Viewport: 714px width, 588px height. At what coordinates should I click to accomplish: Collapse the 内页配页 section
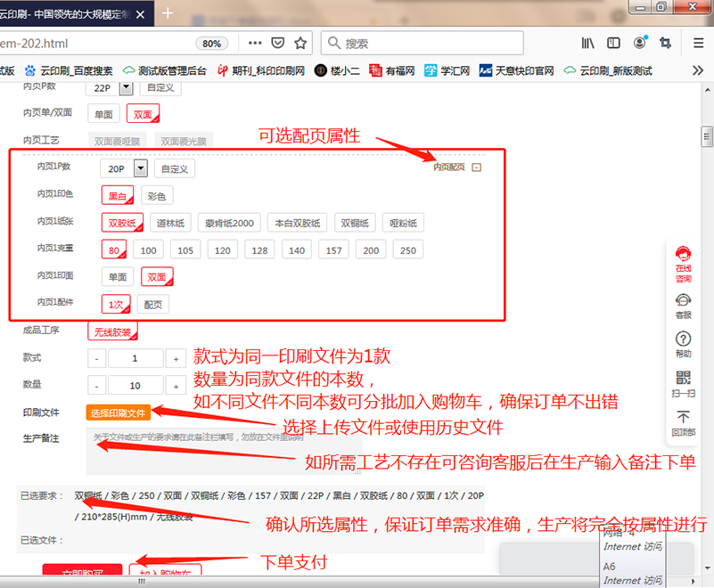pyautogui.click(x=475, y=167)
